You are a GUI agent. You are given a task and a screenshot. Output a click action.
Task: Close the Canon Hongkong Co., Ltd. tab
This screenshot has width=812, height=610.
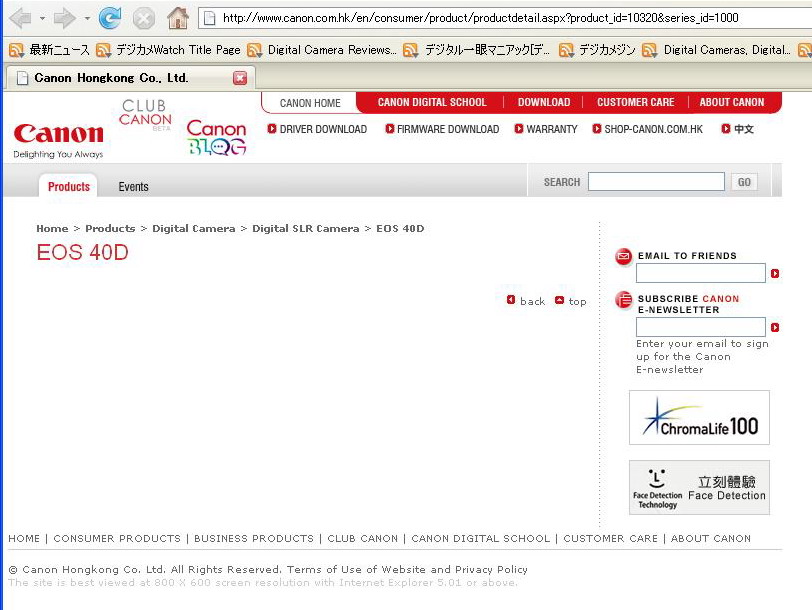[240, 78]
